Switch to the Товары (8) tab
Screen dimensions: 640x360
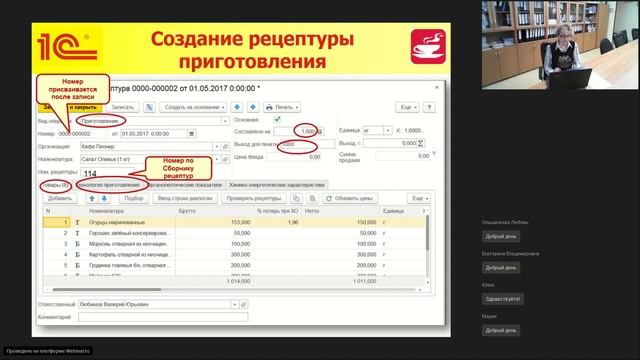click(x=56, y=185)
